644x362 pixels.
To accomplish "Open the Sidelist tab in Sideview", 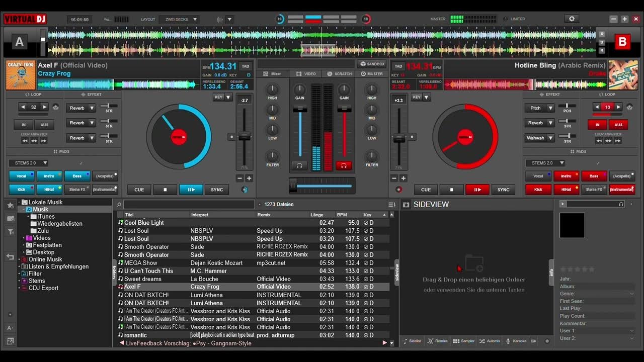I will point(412,341).
